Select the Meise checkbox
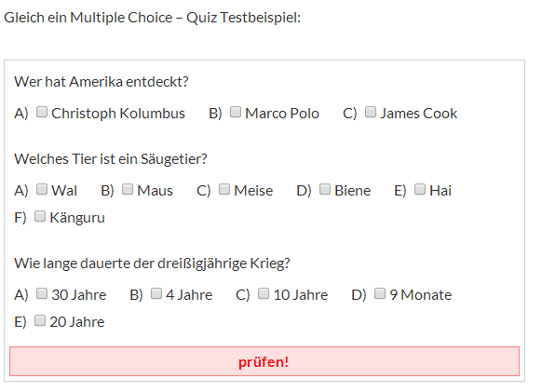542x392 pixels. pos(224,189)
